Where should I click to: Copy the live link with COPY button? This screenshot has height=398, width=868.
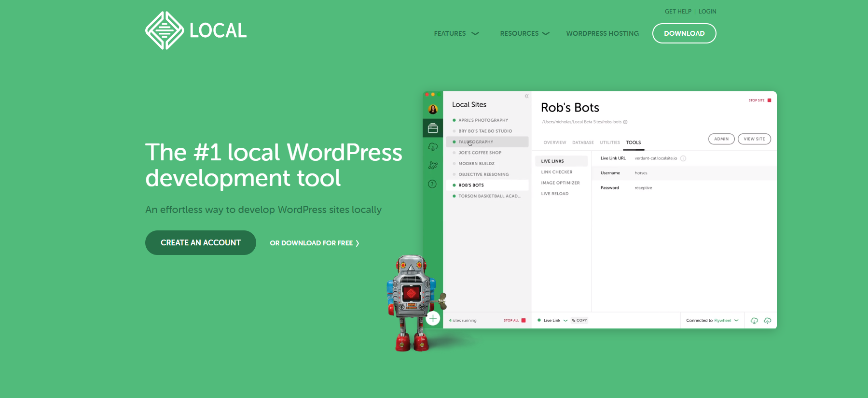(x=579, y=320)
